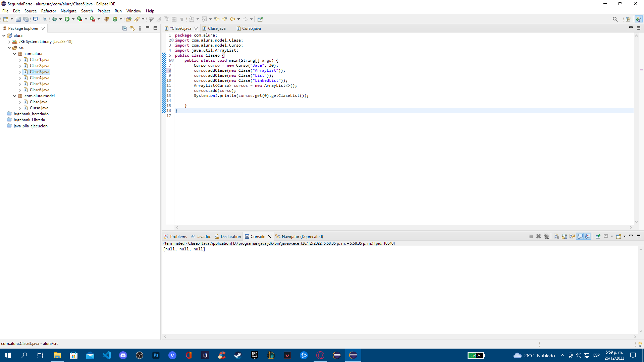Image resolution: width=644 pixels, height=362 pixels.
Task: Open the Console tab
Action: 257,236
